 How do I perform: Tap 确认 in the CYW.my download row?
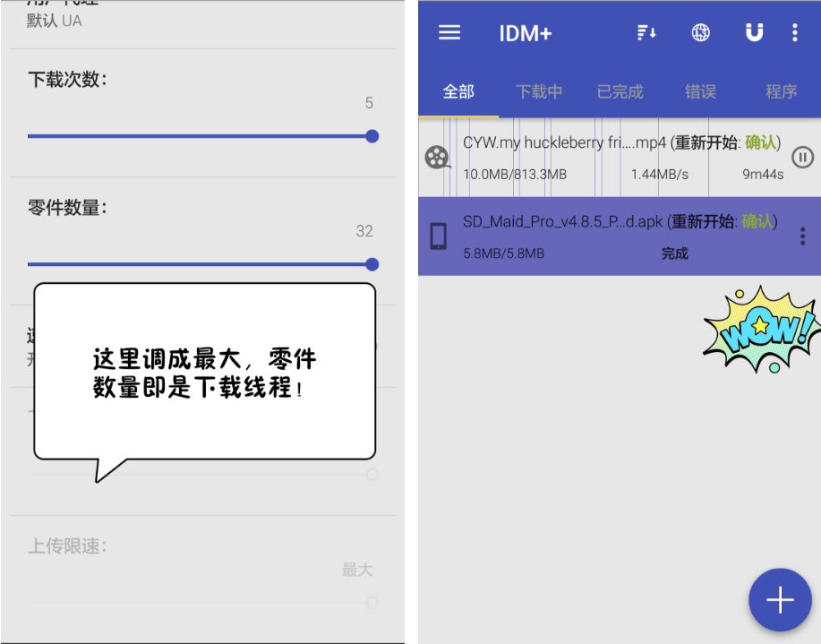tap(760, 142)
